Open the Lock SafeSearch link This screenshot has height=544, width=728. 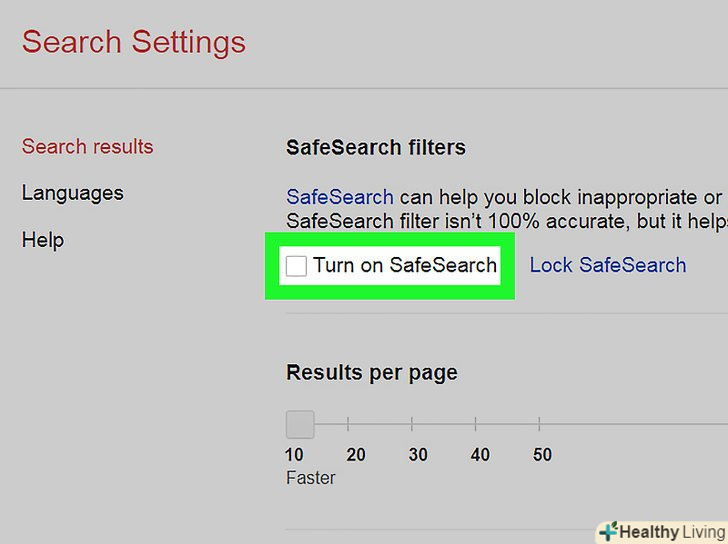[x=607, y=265]
